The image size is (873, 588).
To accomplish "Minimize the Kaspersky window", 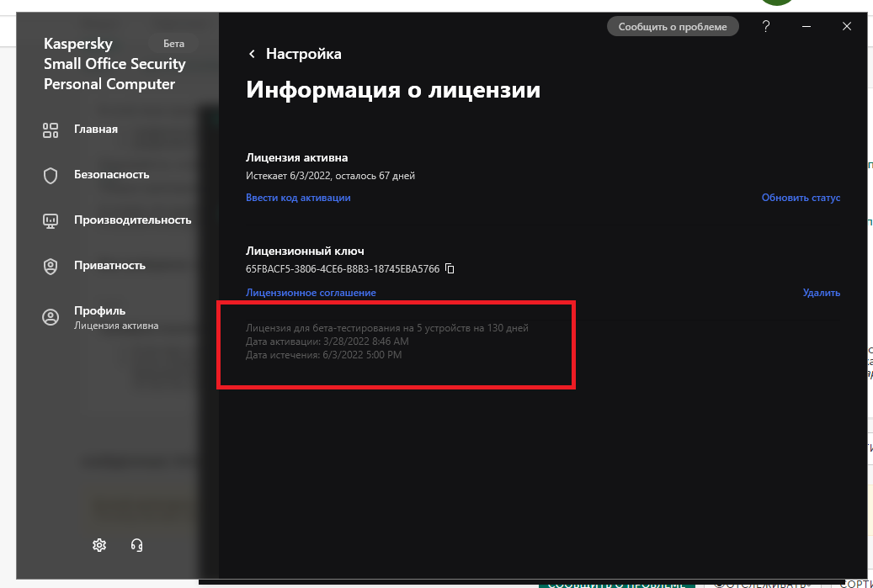I will coord(806,26).
